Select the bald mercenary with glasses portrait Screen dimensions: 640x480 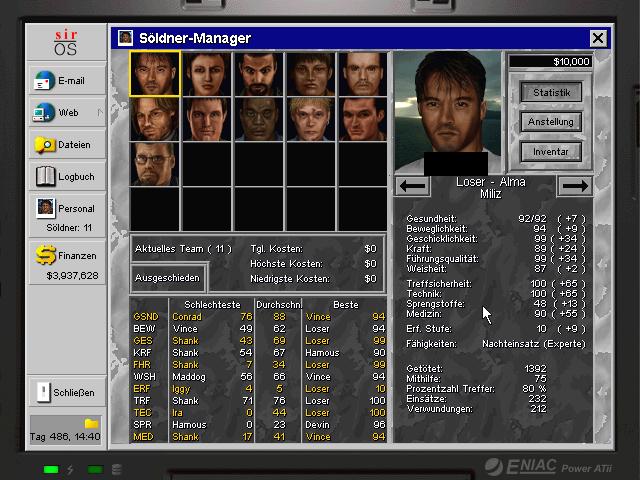(x=154, y=164)
